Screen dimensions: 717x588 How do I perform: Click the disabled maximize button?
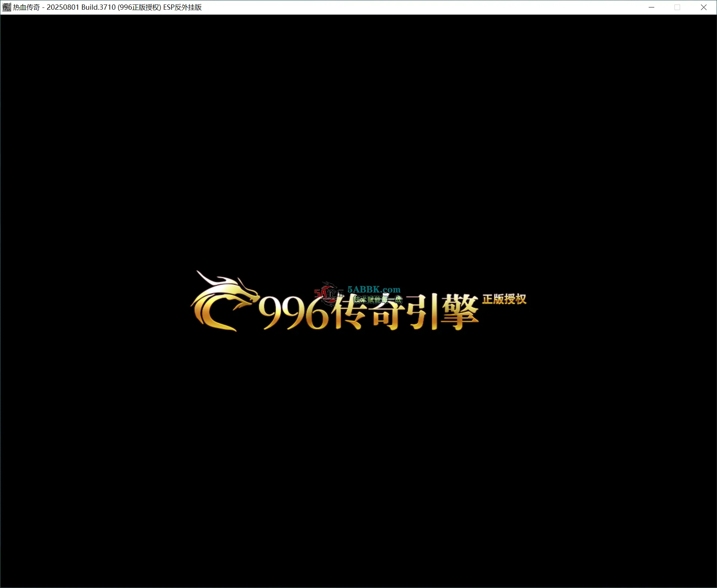pos(677,7)
